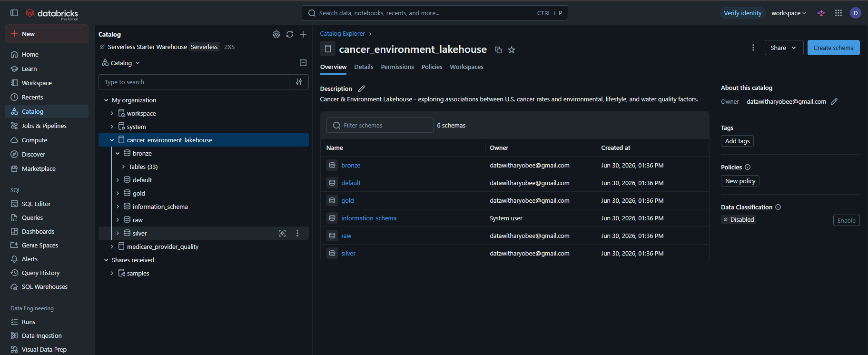Image resolution: width=868 pixels, height=355 pixels.
Task: Switch to the Workspaces tab
Action: [466, 67]
